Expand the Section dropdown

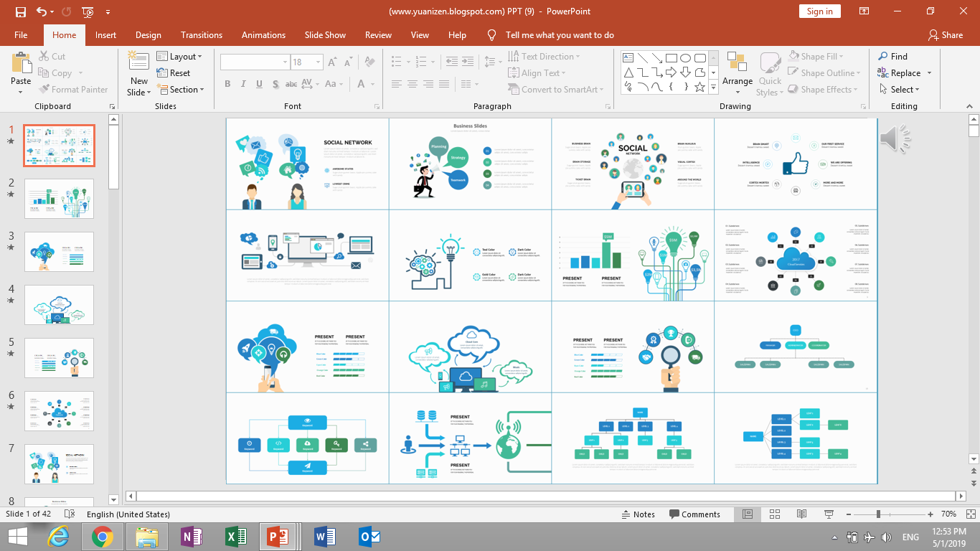[181, 90]
